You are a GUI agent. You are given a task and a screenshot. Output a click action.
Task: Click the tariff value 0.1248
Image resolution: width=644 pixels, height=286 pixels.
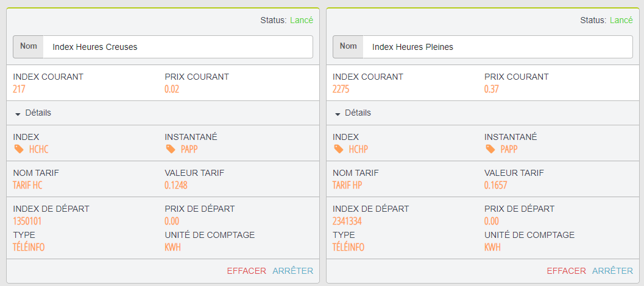click(x=176, y=185)
